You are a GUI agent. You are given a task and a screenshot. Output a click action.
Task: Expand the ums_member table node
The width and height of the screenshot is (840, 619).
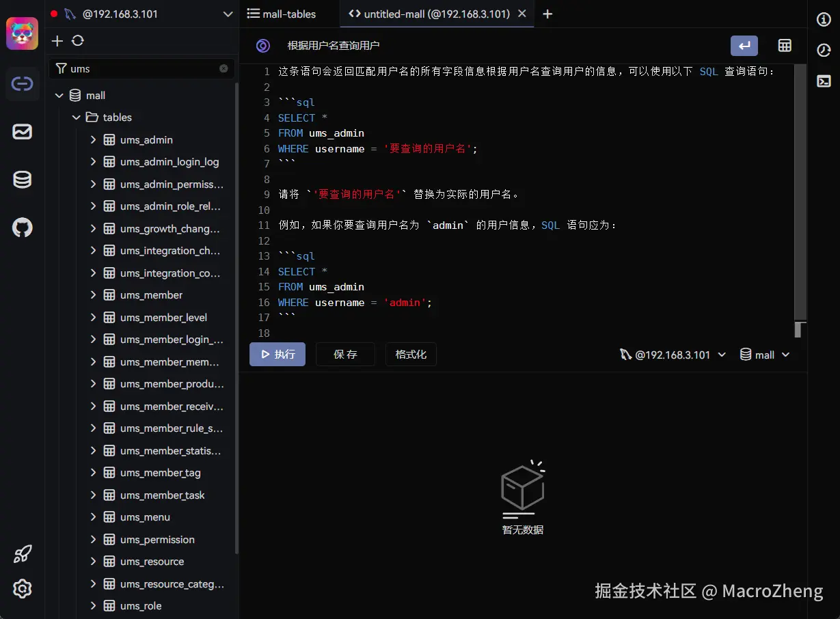93,295
